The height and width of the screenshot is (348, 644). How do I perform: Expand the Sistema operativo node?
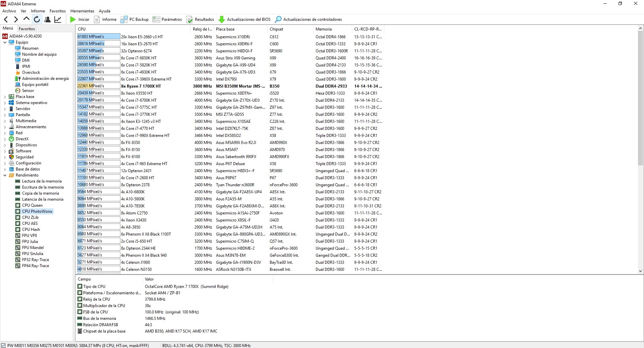pyautogui.click(x=5, y=103)
